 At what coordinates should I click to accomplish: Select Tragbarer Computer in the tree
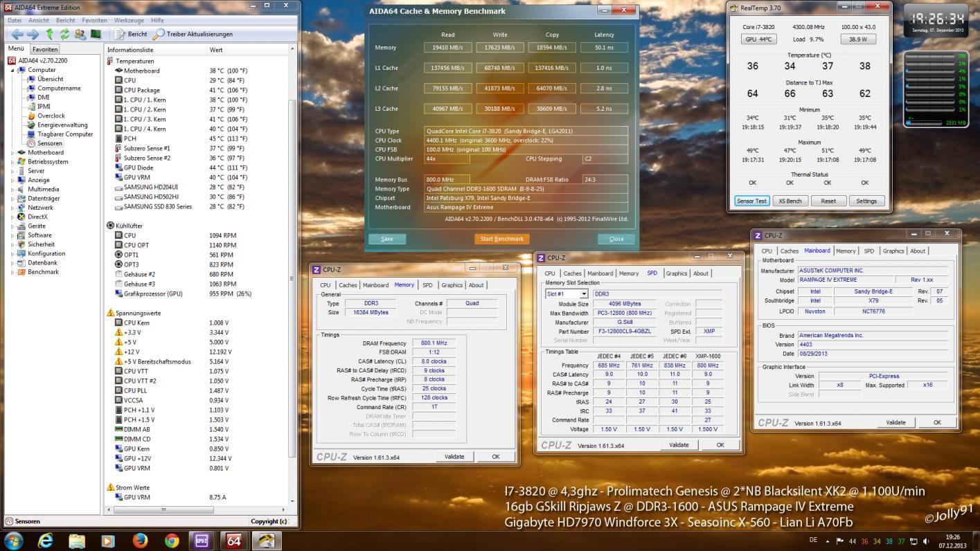(65, 134)
